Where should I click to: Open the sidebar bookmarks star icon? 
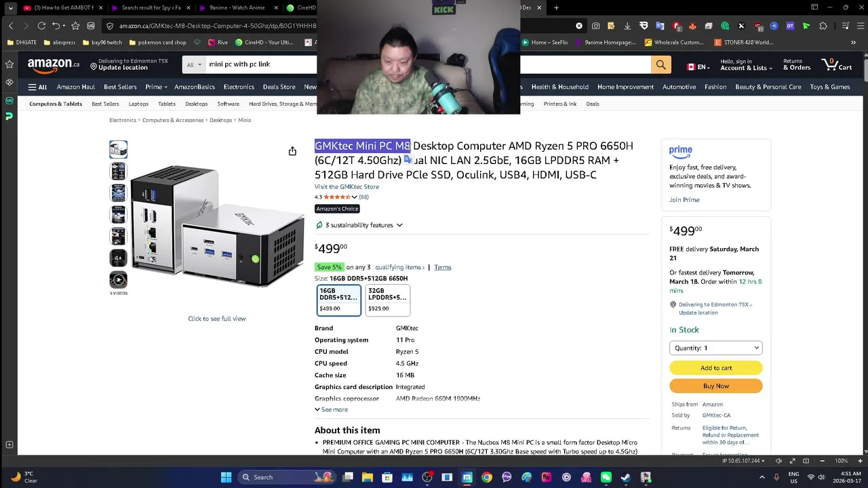[9, 64]
